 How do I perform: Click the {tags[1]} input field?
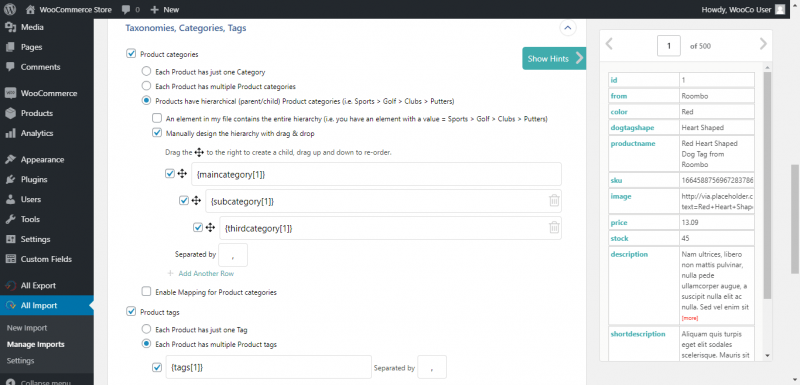tap(268, 367)
